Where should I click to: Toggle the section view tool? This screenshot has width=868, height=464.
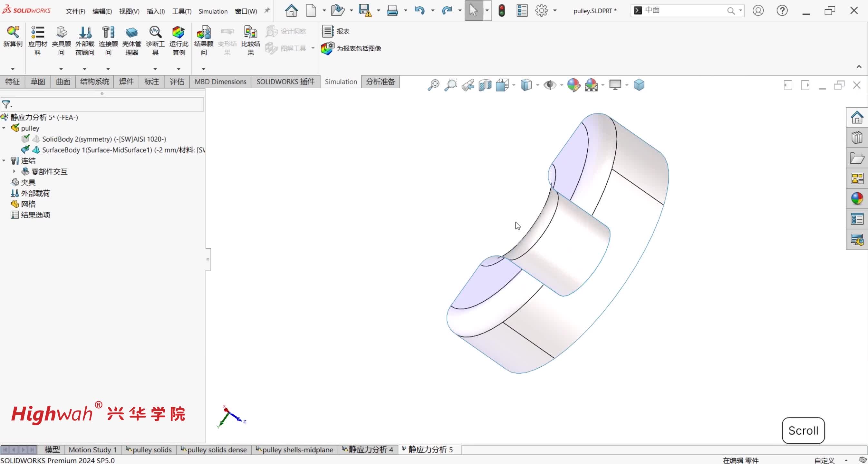[485, 85]
